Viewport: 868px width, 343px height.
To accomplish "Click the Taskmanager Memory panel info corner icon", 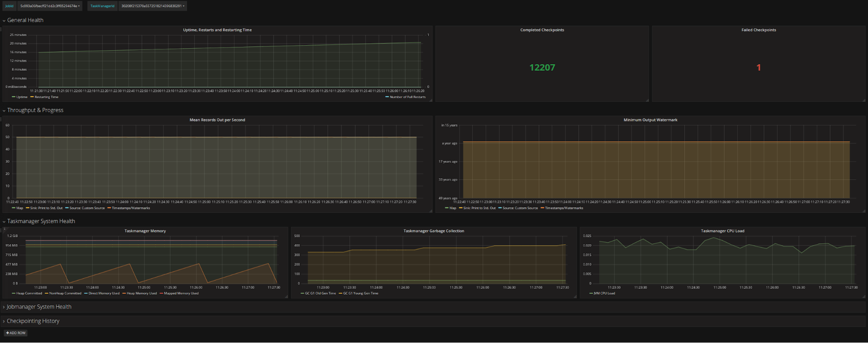I will [x=4, y=229].
